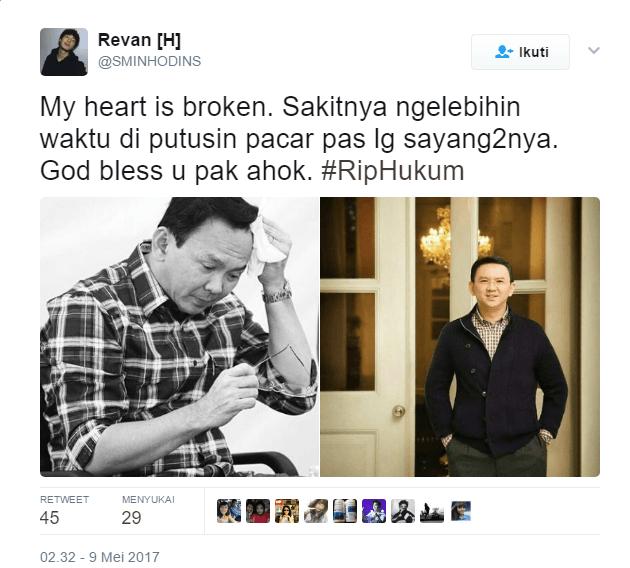Open the black-and-white plaid shirt photo

180,337
